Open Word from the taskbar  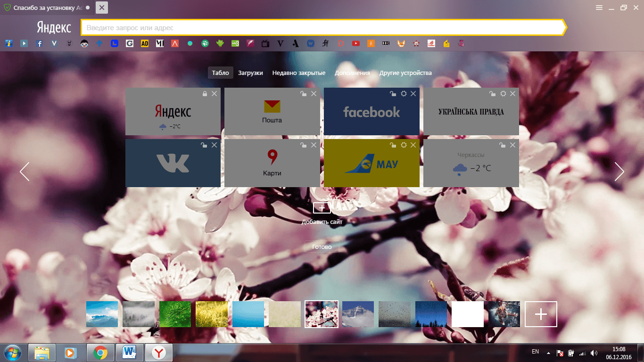(129, 353)
